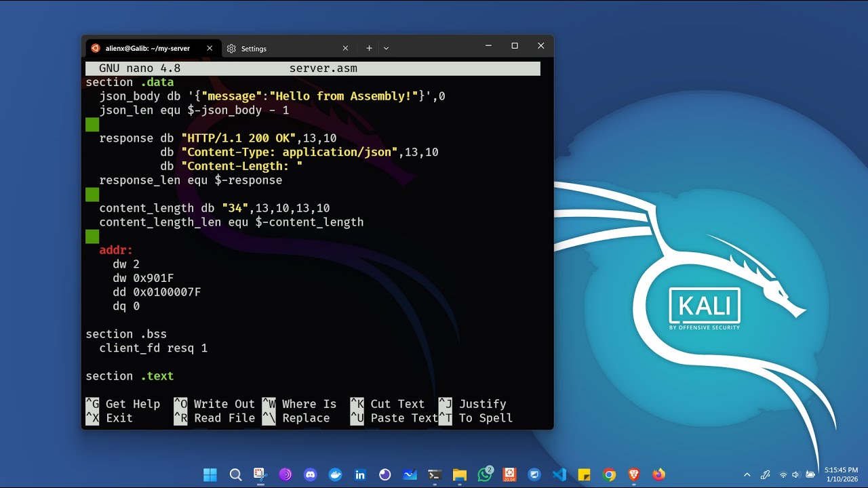The width and height of the screenshot is (868, 488).
Task: Click the '^R Read File' shortcut
Action: click(x=214, y=418)
